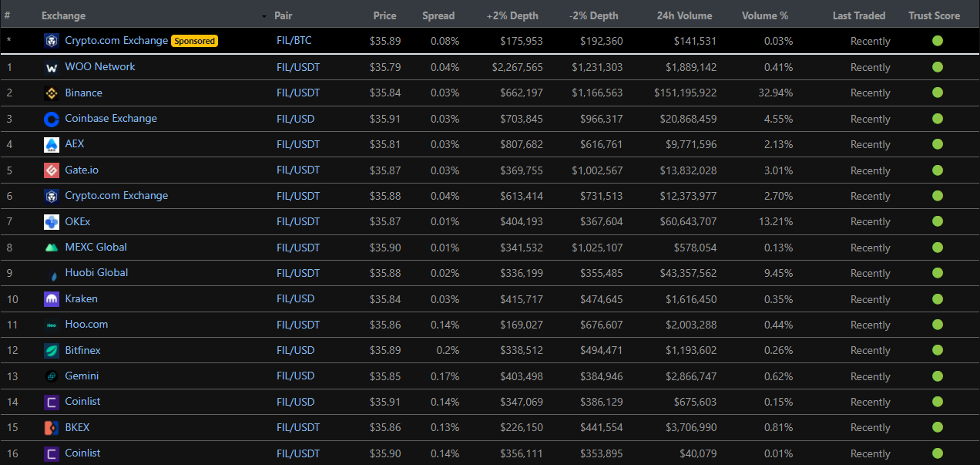Click Binance's 24h volume $151,195,922
Viewport: 980px width, 465px height.
point(684,93)
